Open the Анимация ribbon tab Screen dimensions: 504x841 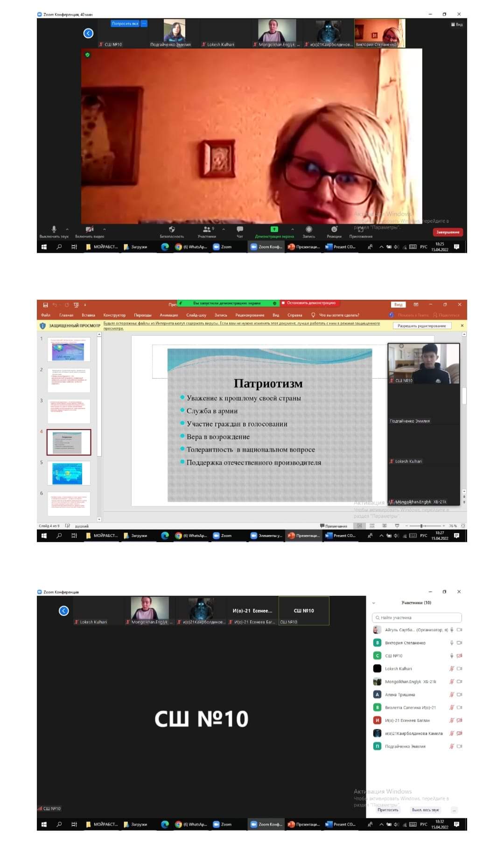click(169, 315)
